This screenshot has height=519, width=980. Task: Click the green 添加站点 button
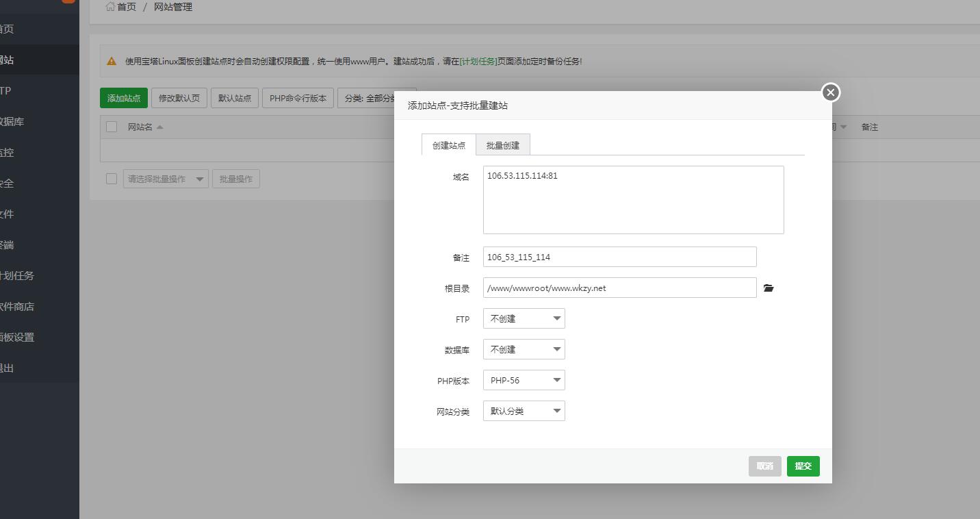[x=124, y=98]
